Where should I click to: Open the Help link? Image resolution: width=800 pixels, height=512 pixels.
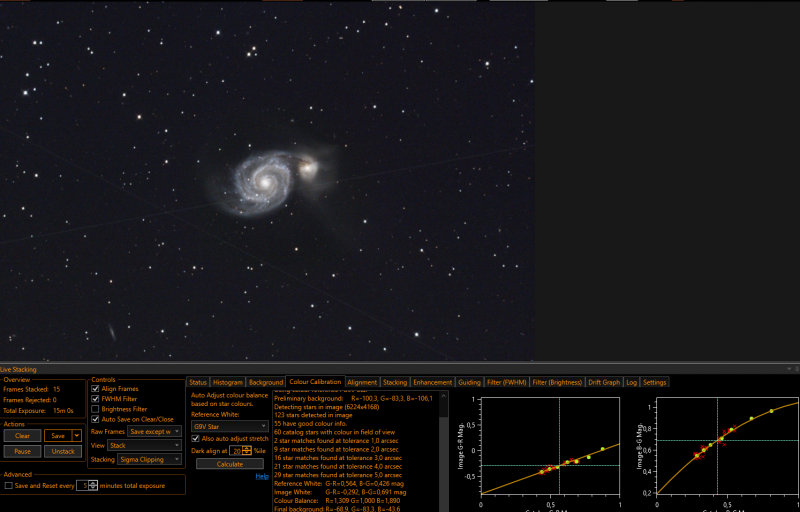[x=262, y=476]
